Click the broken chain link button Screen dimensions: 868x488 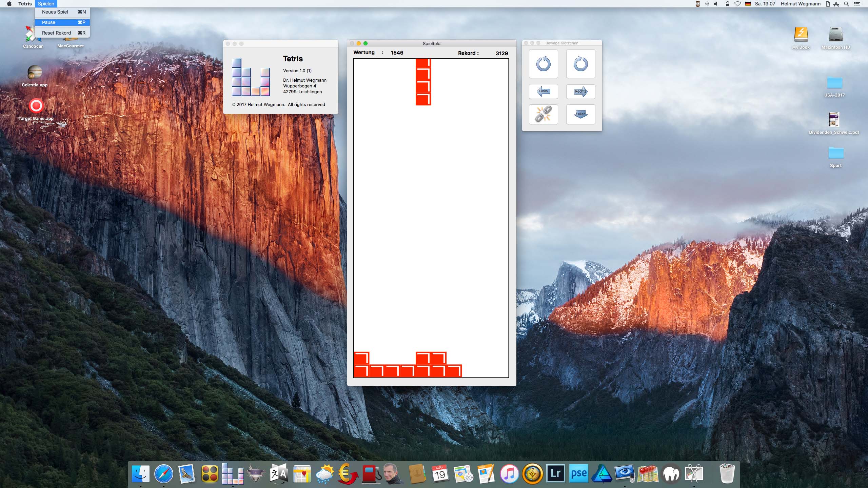543,114
